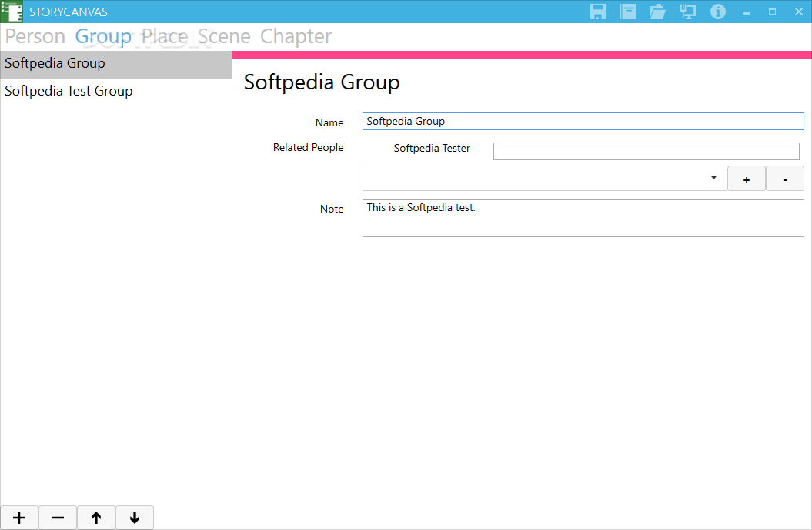The width and height of the screenshot is (812, 530).
Task: Click the Related People label
Action: coord(308,148)
